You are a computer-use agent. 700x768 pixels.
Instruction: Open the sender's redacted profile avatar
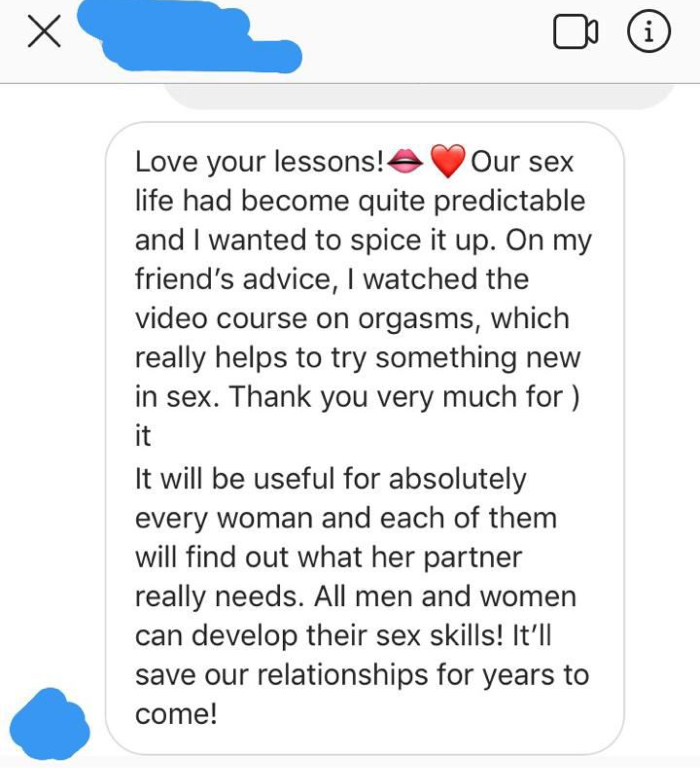(x=49, y=724)
